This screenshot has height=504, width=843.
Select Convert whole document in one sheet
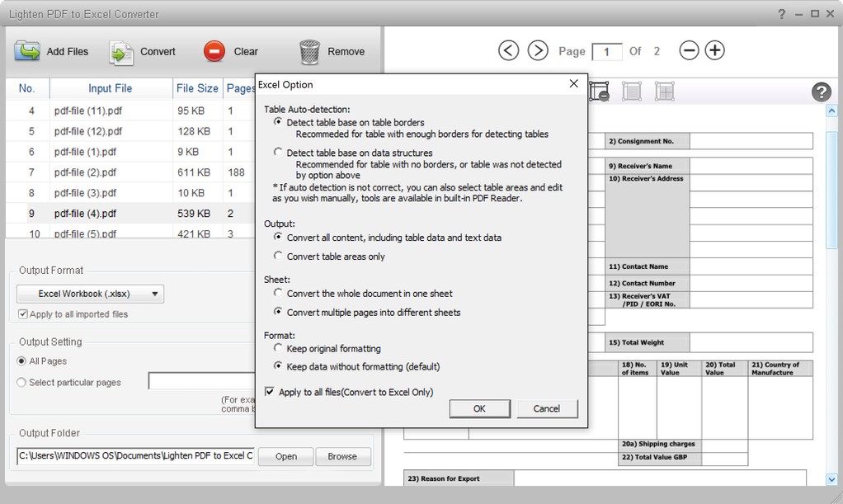coord(278,293)
